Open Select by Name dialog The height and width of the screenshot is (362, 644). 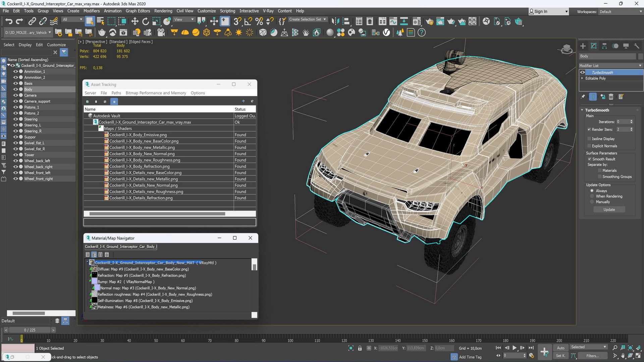coord(101,21)
